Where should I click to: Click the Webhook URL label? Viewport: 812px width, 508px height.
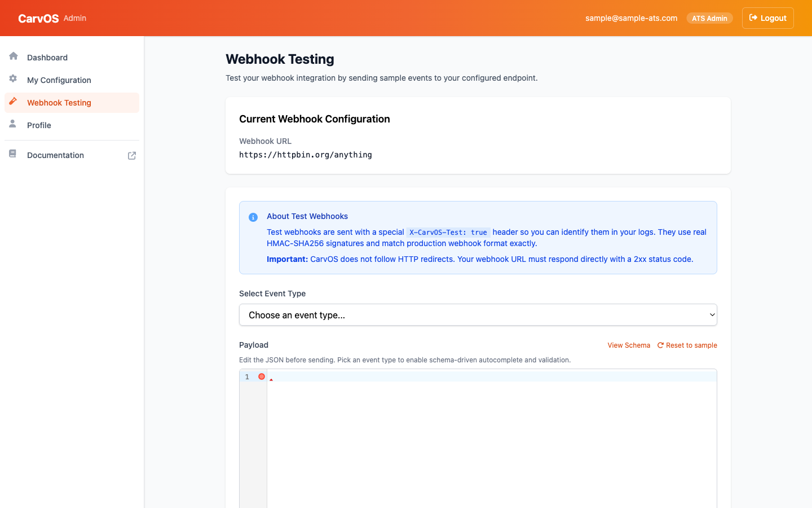point(265,141)
